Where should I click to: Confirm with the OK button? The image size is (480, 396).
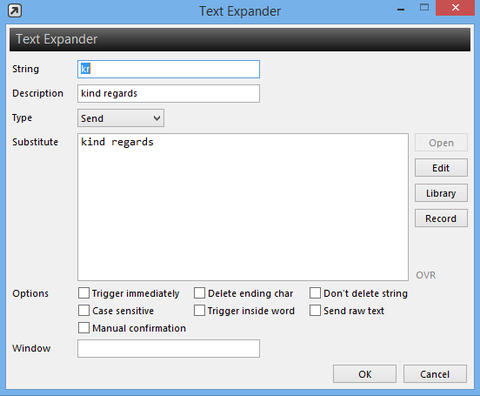pos(365,374)
